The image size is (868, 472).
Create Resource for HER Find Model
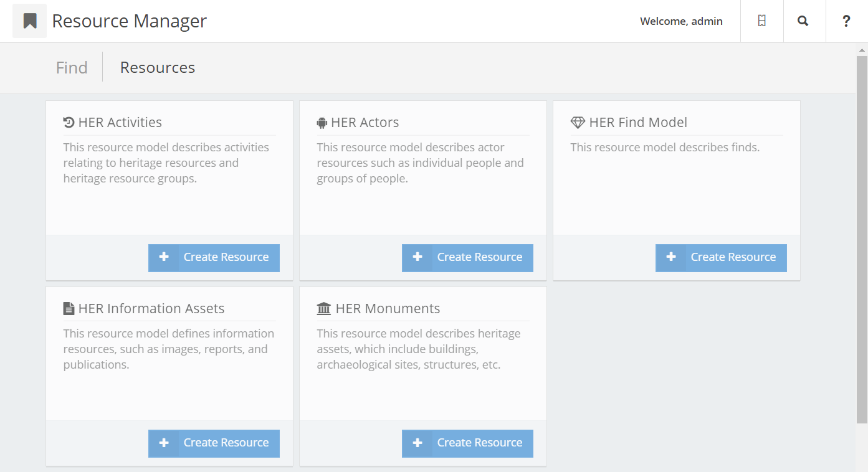point(721,258)
